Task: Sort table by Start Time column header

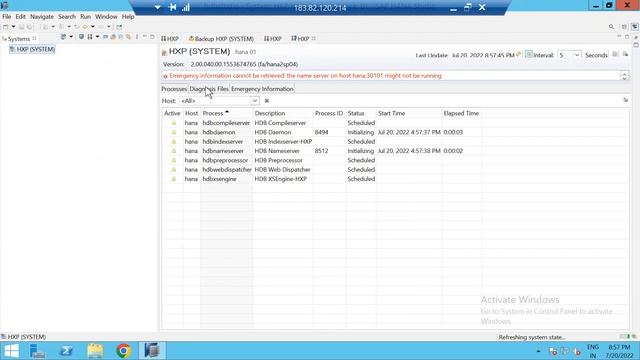Action: 409,113
